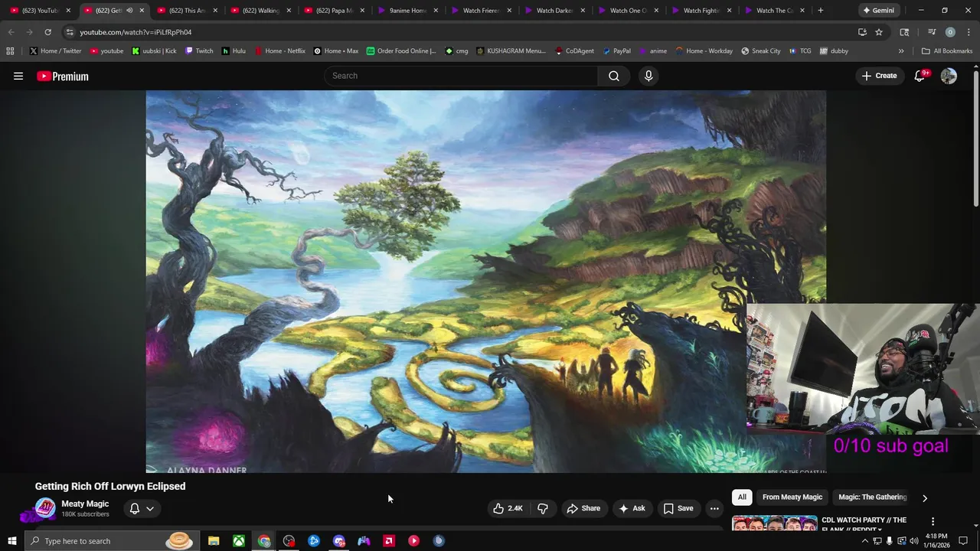
Task: Open options menu for CDL Watch Party video
Action: [933, 521]
